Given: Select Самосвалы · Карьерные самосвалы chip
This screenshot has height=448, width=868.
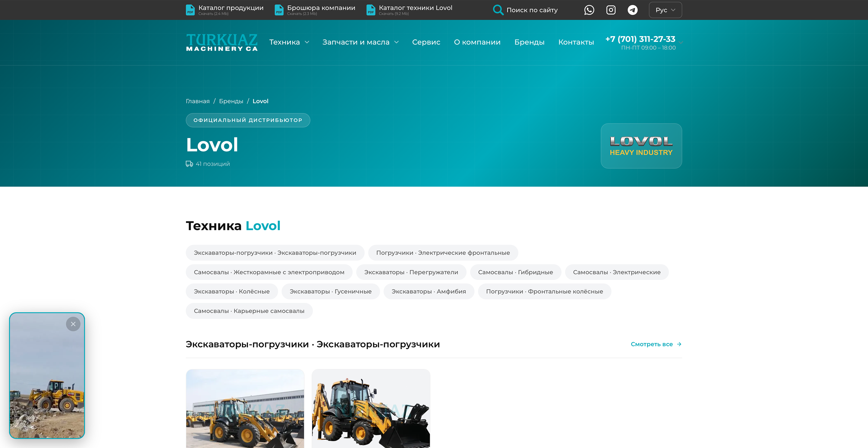Looking at the screenshot, I should (249, 311).
